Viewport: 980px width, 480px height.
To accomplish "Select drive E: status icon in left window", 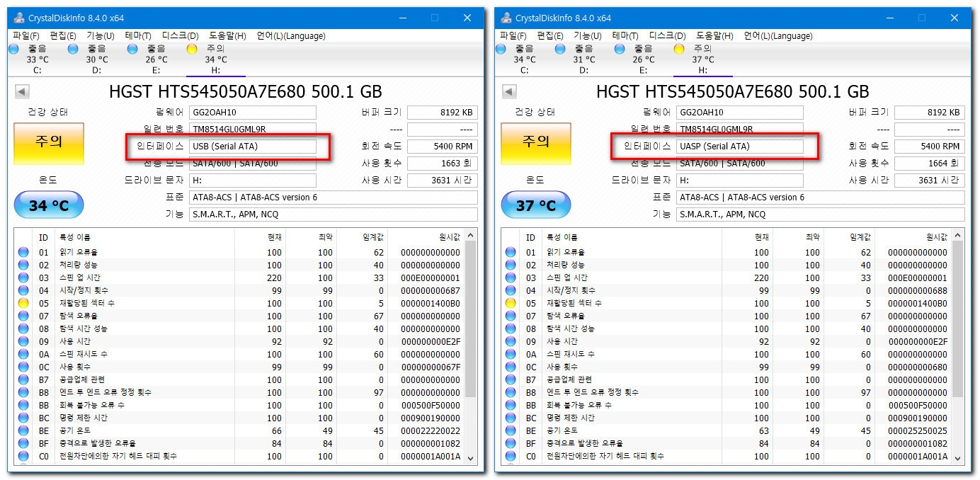I will pos(132,49).
